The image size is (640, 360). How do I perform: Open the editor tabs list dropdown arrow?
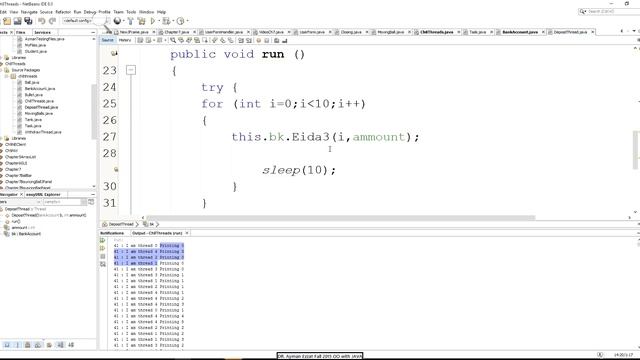click(633, 31)
